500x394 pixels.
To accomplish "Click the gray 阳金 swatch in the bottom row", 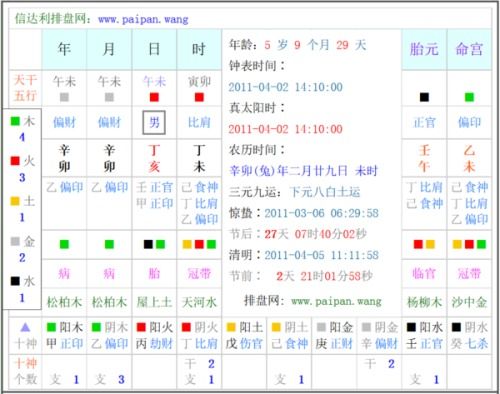I will pyautogui.click(x=321, y=327).
